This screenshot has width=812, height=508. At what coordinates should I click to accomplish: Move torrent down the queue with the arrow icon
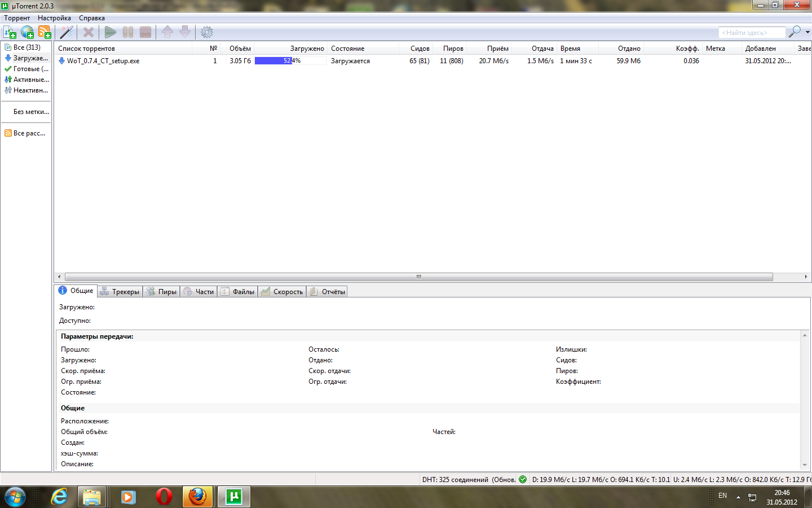pos(185,32)
